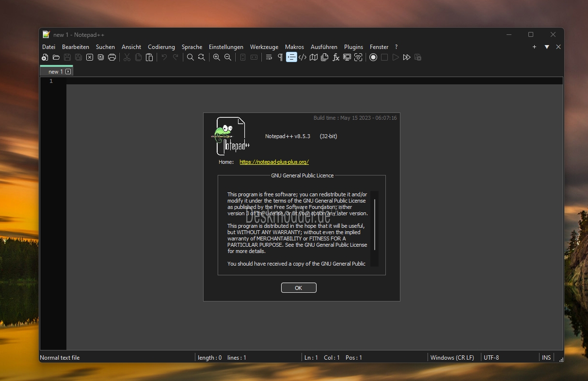Image resolution: width=588 pixels, height=381 pixels.
Task: Click the Copy icon in the toolbar
Action: click(138, 57)
